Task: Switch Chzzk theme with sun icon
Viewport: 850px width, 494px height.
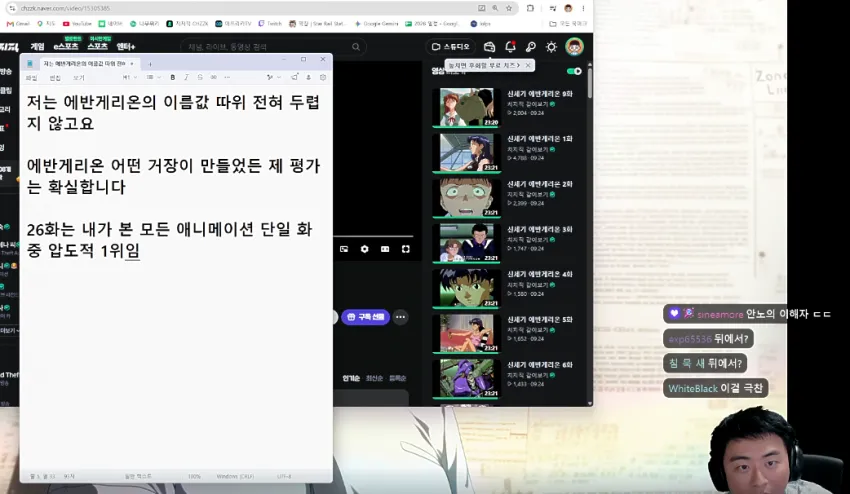Action: [551, 47]
